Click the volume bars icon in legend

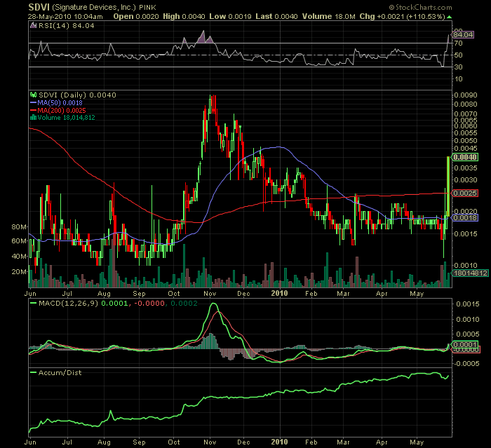point(33,118)
